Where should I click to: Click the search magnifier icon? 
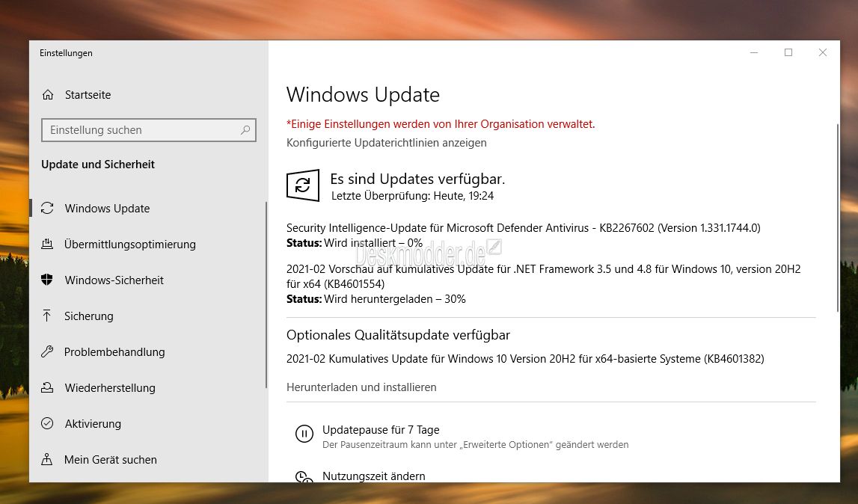[245, 129]
